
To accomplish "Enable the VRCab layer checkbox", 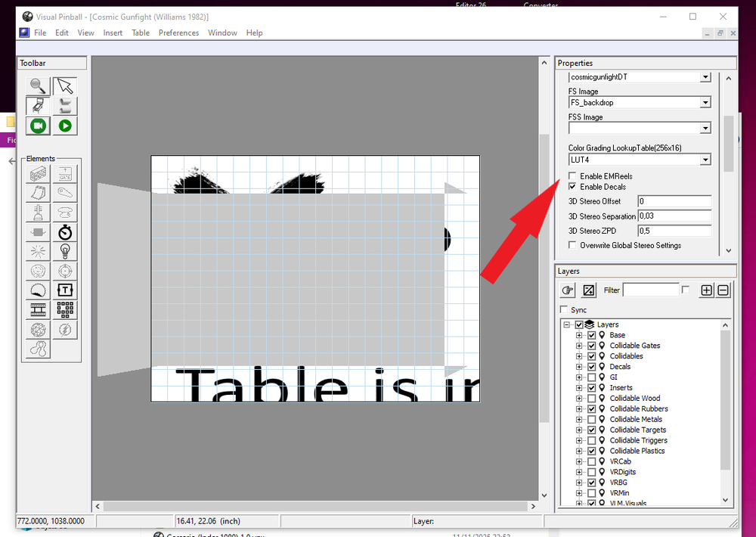I will click(592, 461).
